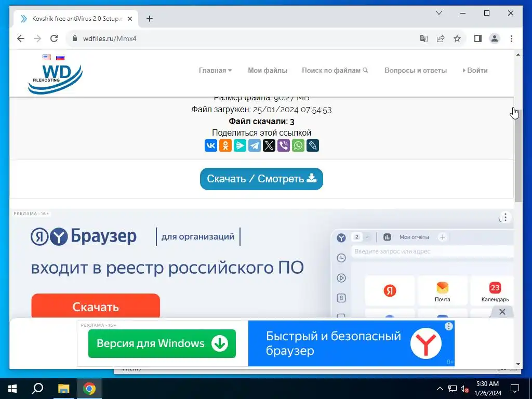Click Почта tile in browser ad
The height and width of the screenshot is (399, 532).
point(443,291)
